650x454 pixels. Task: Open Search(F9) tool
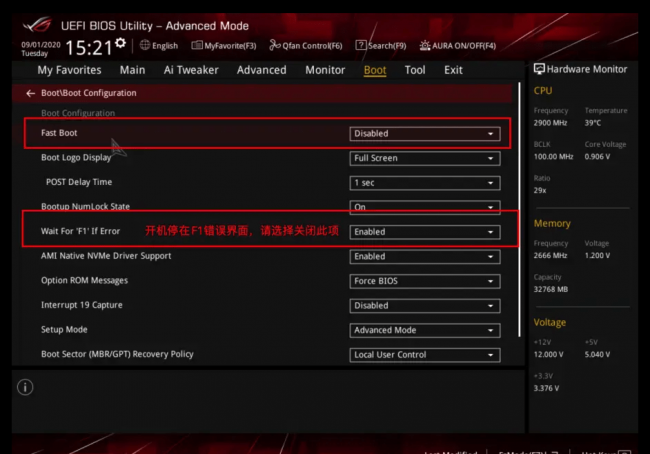click(x=381, y=46)
